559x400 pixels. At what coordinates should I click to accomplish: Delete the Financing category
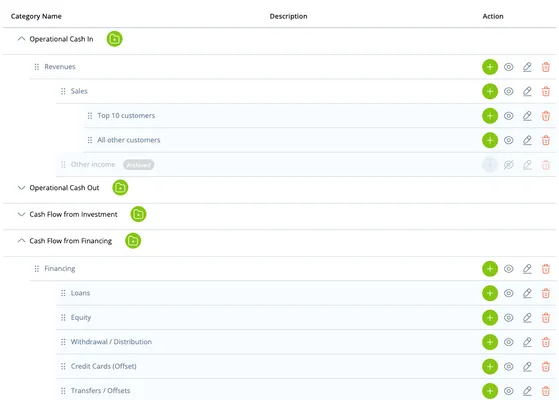tap(546, 269)
